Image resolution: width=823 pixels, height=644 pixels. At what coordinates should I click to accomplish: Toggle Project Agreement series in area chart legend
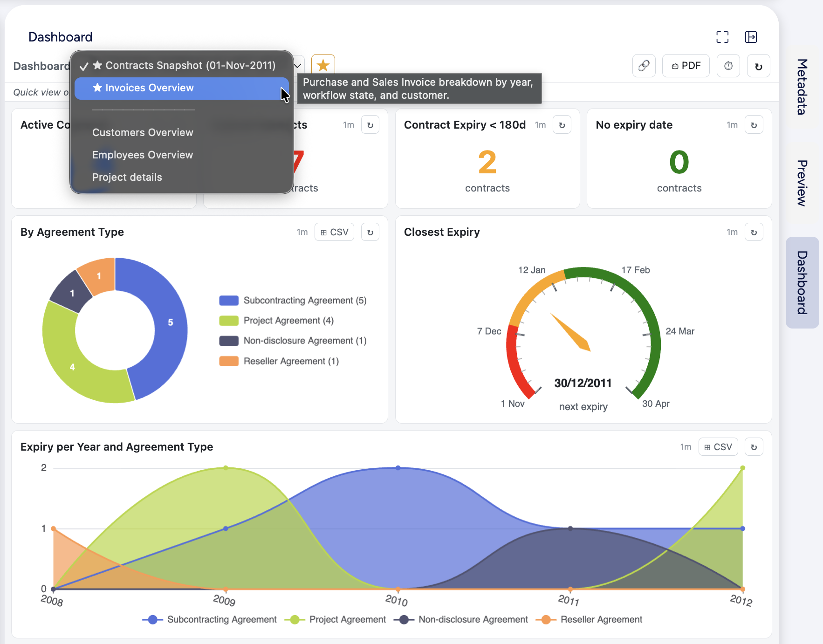click(x=335, y=619)
